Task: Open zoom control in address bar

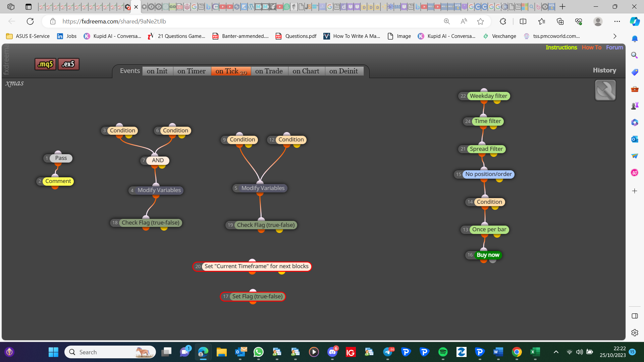Action: [447, 21]
